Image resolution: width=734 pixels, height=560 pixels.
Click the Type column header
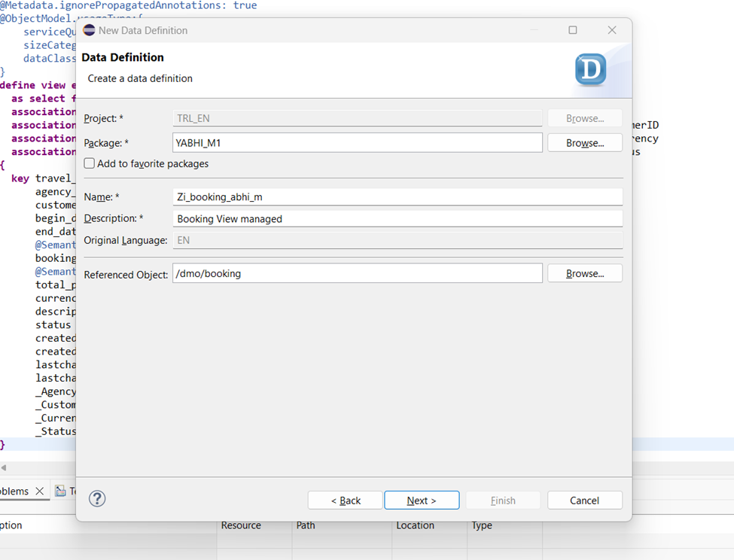pyautogui.click(x=481, y=525)
